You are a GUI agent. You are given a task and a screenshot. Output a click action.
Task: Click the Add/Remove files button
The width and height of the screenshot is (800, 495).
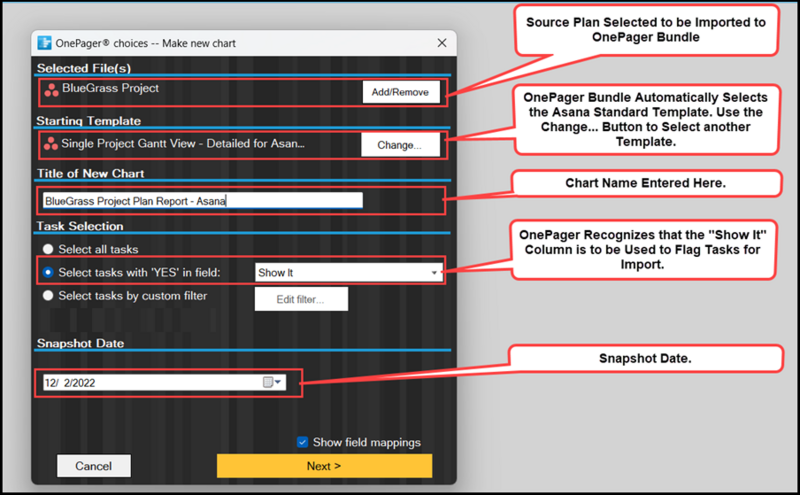[401, 92]
